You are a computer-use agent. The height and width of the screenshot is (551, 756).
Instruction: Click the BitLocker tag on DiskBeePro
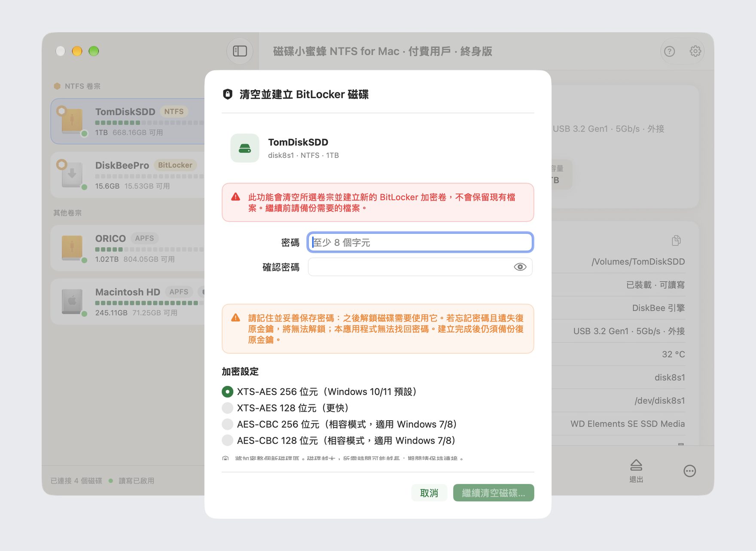click(x=175, y=165)
